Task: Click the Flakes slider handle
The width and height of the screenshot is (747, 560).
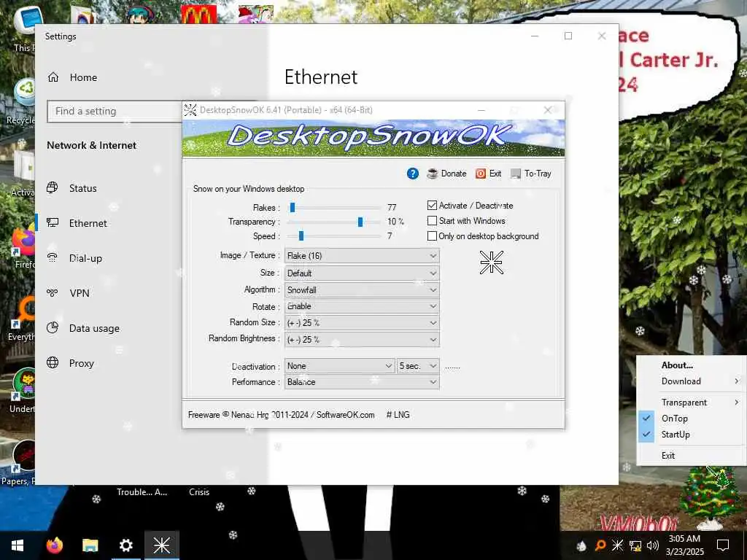Action: 293,207
